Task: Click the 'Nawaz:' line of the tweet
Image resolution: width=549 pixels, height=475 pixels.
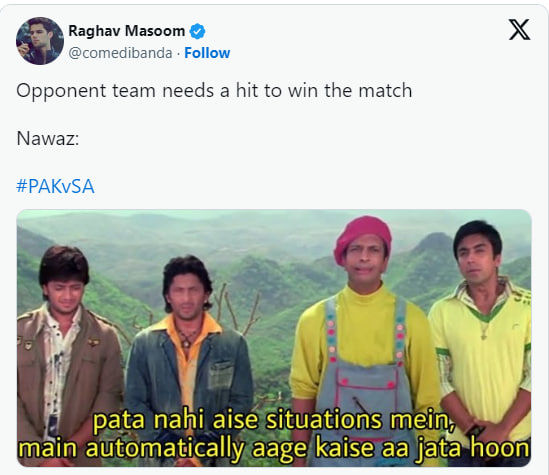Action: pos(48,139)
